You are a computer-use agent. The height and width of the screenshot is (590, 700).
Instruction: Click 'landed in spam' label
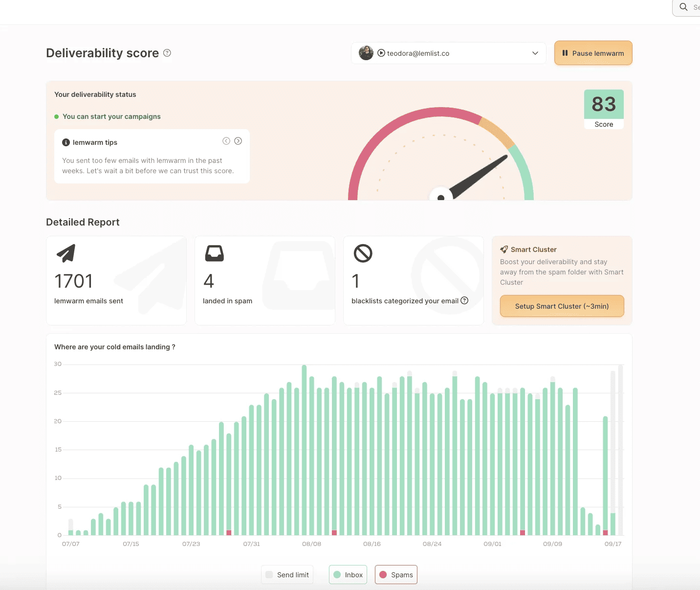pos(227,301)
